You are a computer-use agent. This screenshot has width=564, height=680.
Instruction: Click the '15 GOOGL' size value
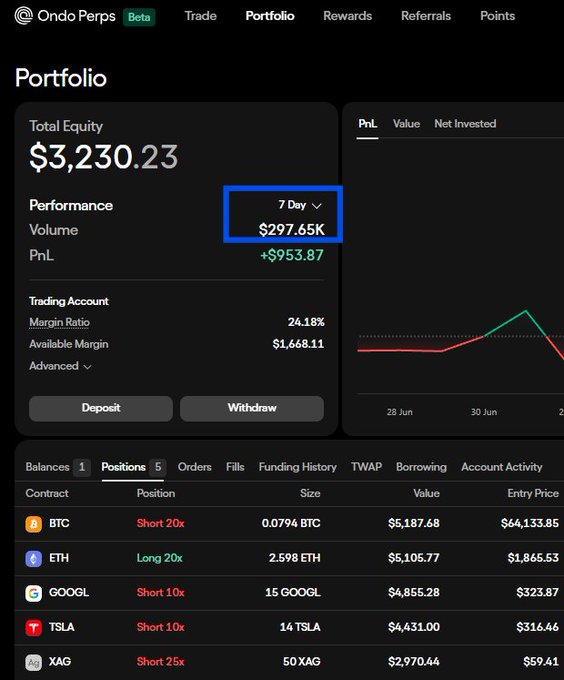(x=293, y=593)
